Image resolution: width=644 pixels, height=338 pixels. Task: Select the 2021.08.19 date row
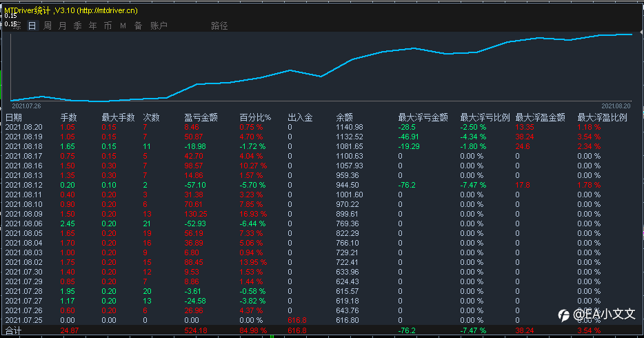click(x=24, y=137)
